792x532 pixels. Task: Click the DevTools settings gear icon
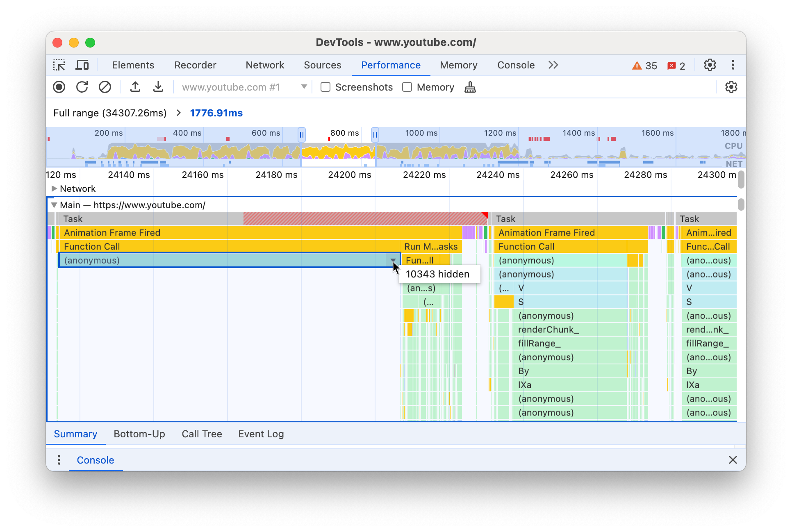(x=710, y=65)
